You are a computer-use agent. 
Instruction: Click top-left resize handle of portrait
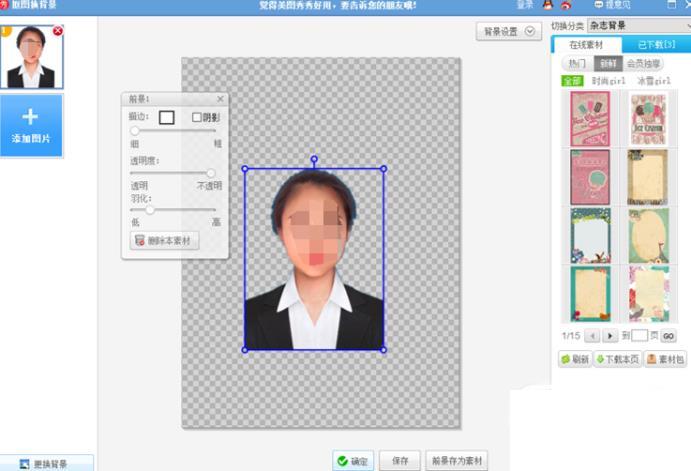[245, 169]
